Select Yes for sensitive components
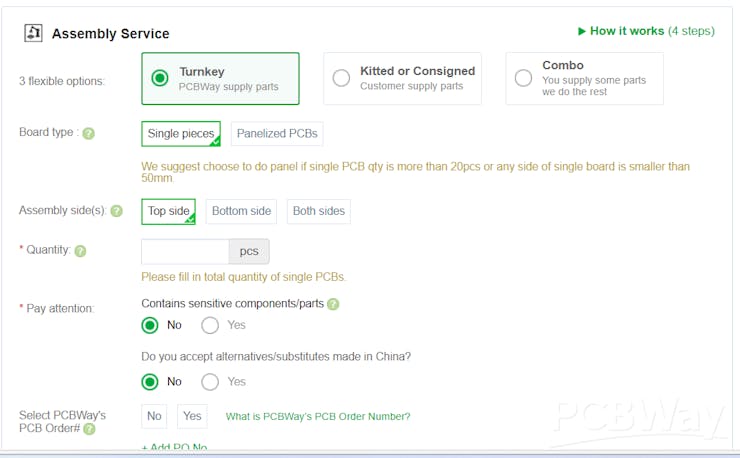The width and height of the screenshot is (740, 458). coord(211,325)
